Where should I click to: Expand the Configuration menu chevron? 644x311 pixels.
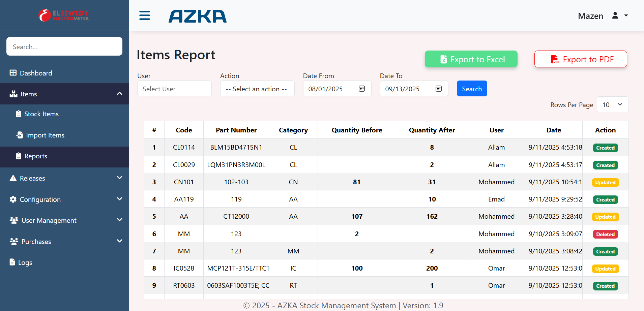coord(119,199)
